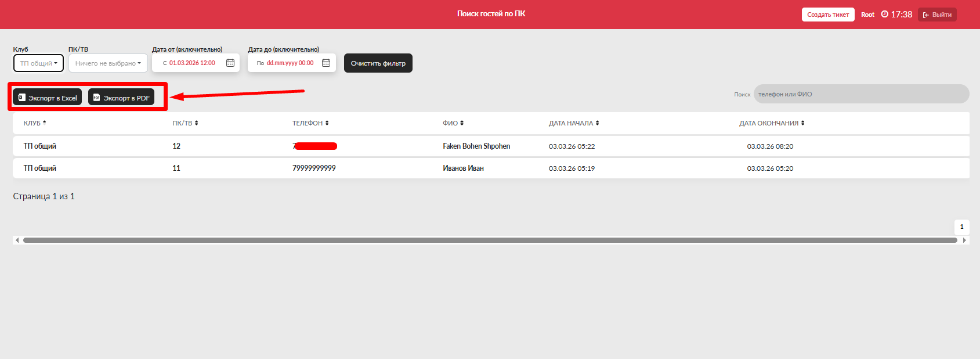Sort by the ПК/ТВ column
The width and height of the screenshot is (980, 359).
coord(185,123)
